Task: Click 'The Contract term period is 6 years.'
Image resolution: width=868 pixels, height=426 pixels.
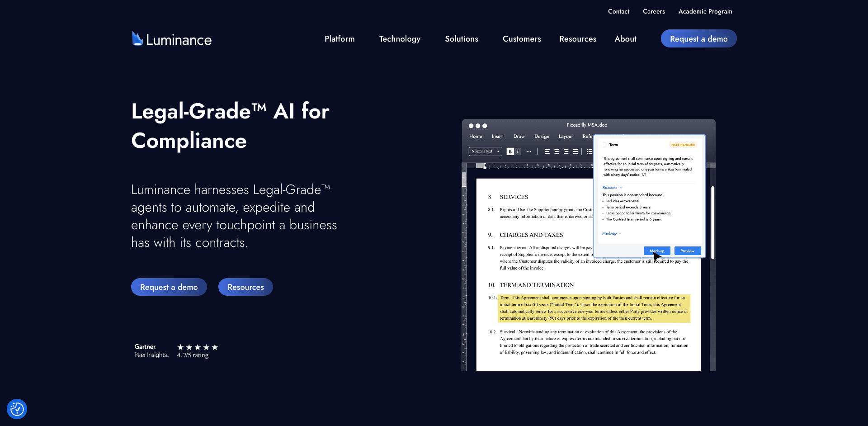Action: (x=633, y=219)
